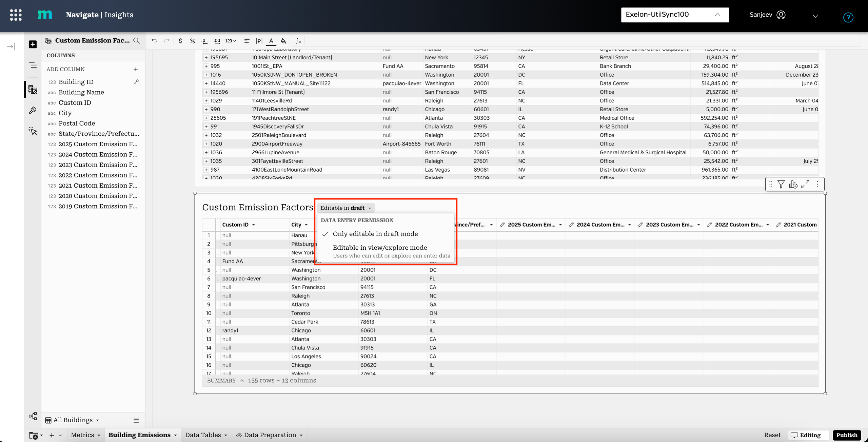Open the data lineage icon
Screen dimensions: 868x442
click(x=33, y=416)
